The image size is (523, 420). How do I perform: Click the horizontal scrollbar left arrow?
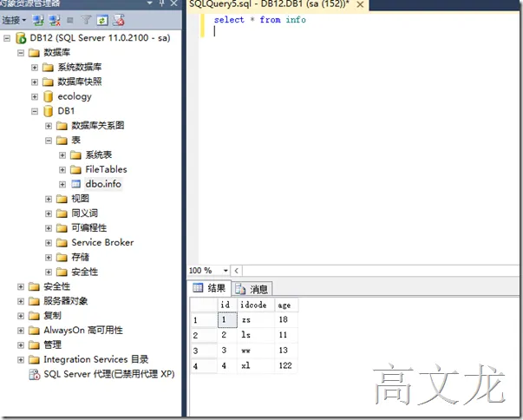coord(237,271)
